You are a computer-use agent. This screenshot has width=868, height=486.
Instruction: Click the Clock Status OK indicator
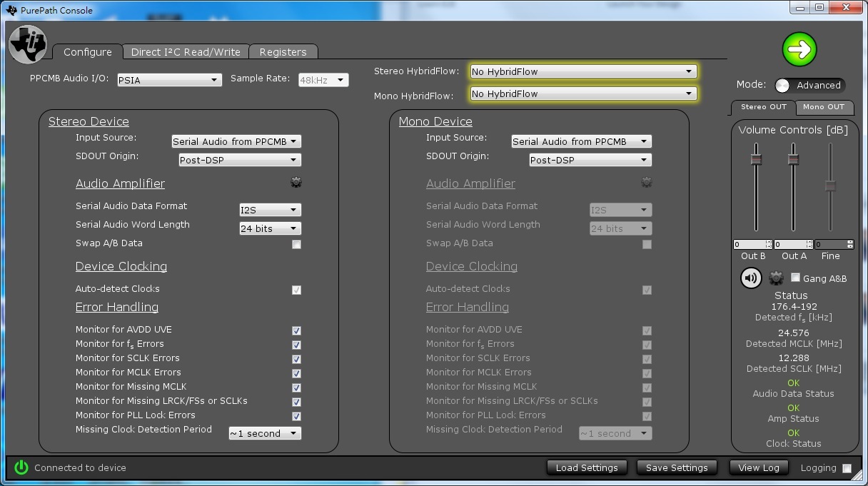(x=793, y=432)
